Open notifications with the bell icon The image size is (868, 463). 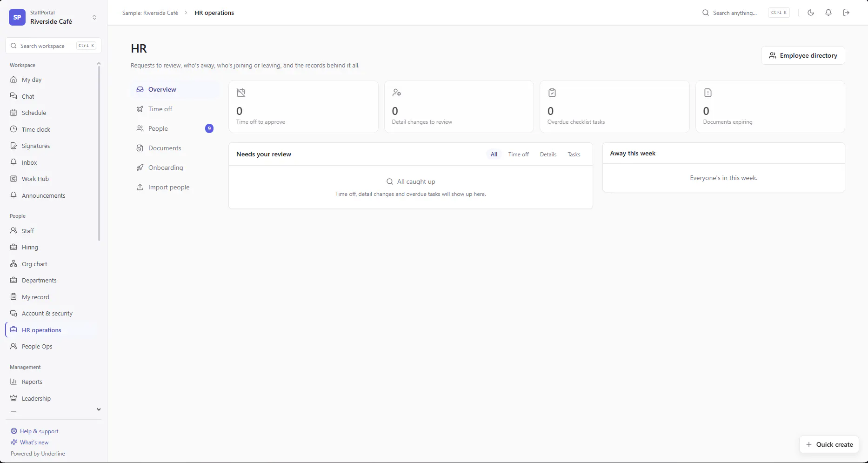(828, 13)
